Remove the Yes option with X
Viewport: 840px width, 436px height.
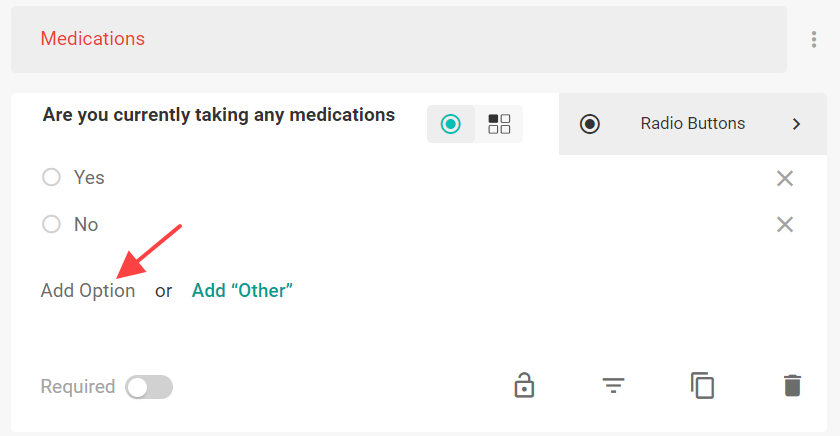coord(785,178)
